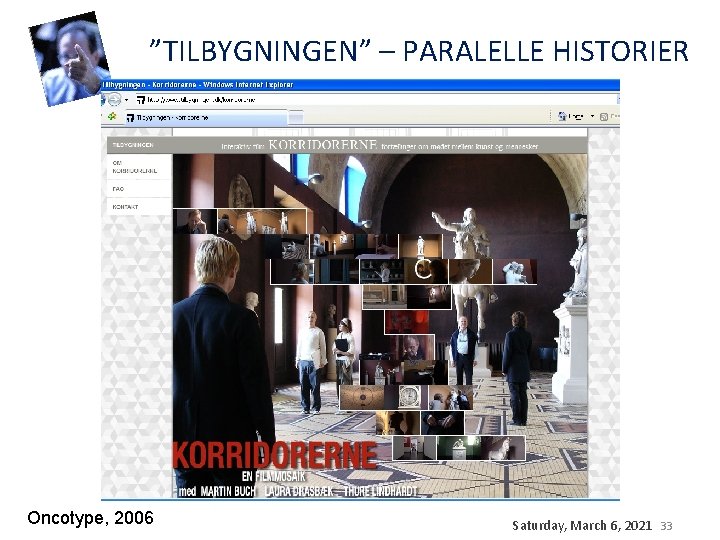Click the name THURE LINDHARDT in credits
This screenshot has width=720, height=540.
380,491
